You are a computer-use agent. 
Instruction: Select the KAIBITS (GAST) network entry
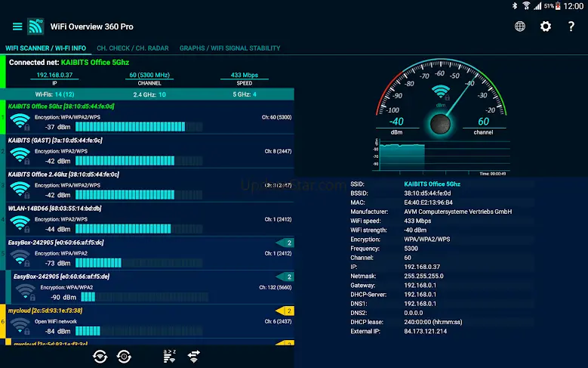148,151
